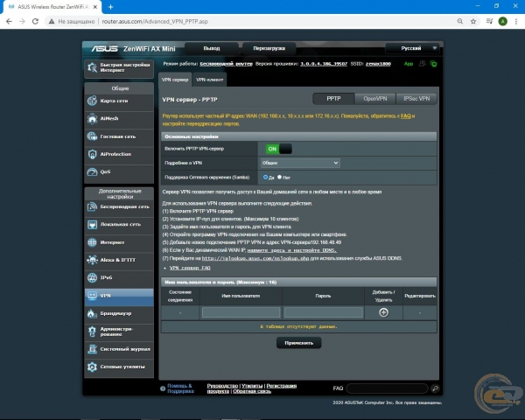Open the VPN details (Общие) dropdown
This screenshot has height=420, width=525.
click(300, 163)
